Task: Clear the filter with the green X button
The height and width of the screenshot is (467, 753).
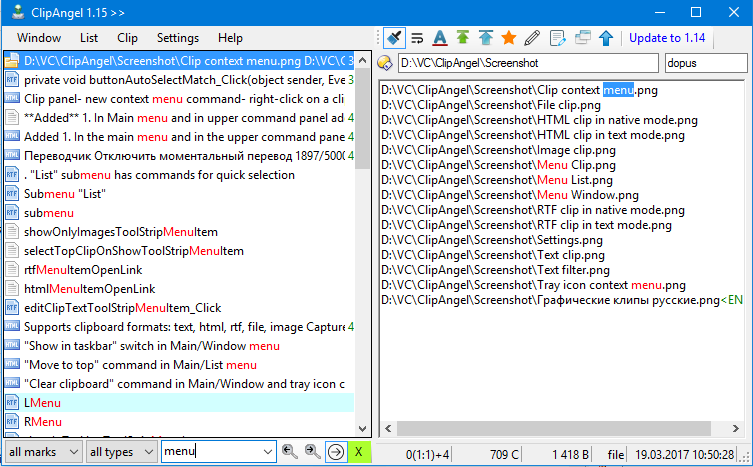Action: tap(359, 452)
